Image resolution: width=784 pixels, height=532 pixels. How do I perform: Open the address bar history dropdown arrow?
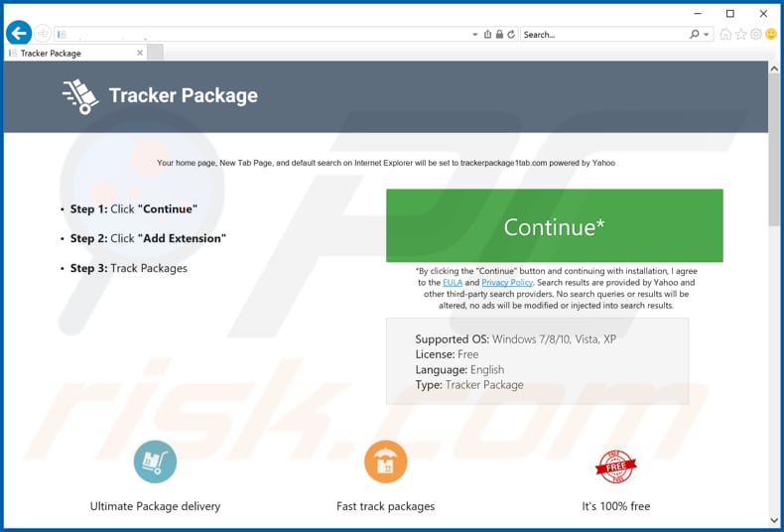click(475, 35)
